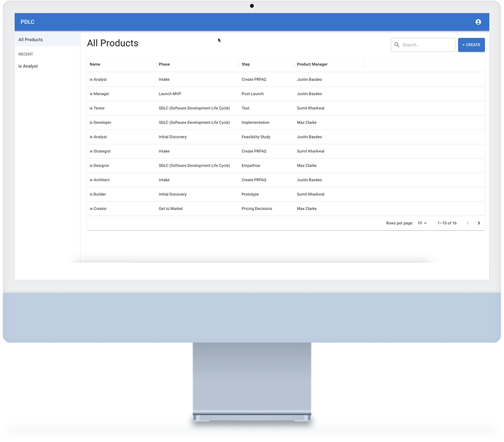Click the search magnifier icon
This screenshot has width=504, height=442.
coord(397,45)
